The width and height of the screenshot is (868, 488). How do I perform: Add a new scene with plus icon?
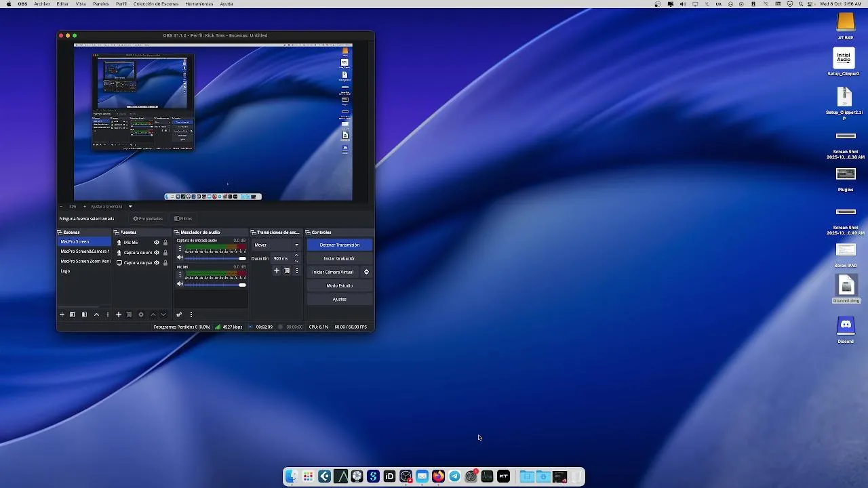point(62,314)
